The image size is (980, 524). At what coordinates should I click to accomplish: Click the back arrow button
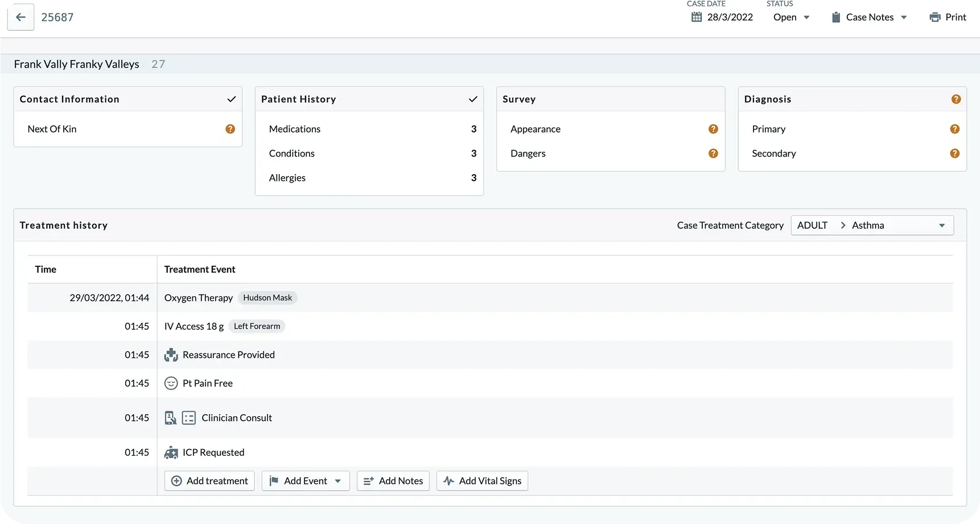pos(20,17)
